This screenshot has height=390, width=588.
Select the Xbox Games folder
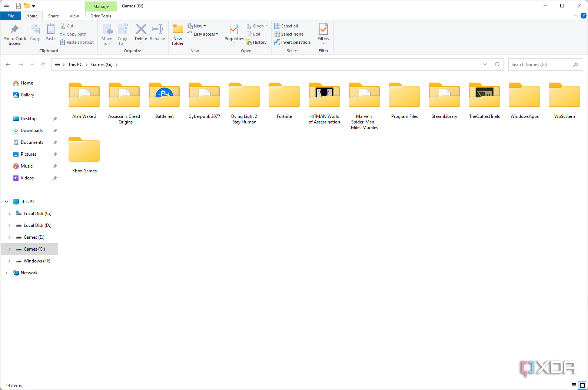pyautogui.click(x=84, y=155)
